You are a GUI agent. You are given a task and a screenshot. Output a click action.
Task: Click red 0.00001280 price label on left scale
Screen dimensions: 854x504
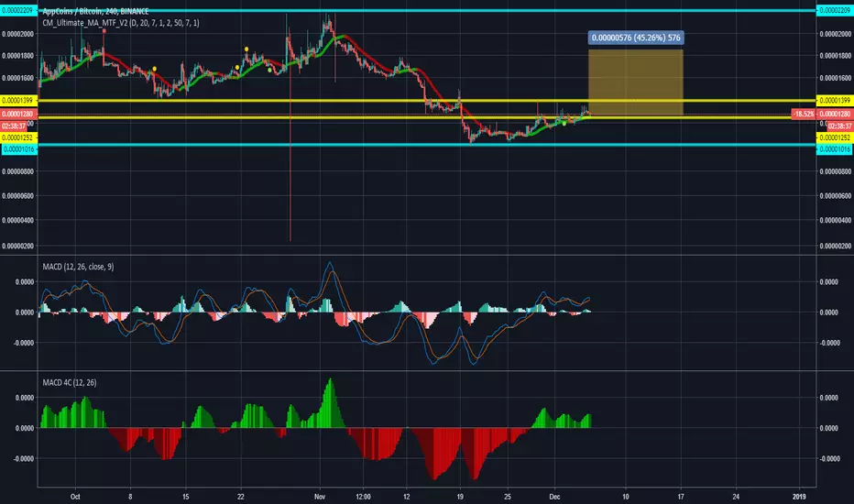click(x=18, y=114)
